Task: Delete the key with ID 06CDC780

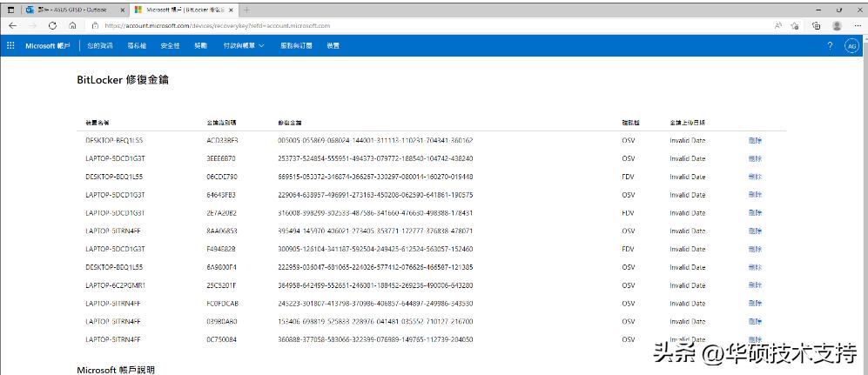Action: point(755,177)
